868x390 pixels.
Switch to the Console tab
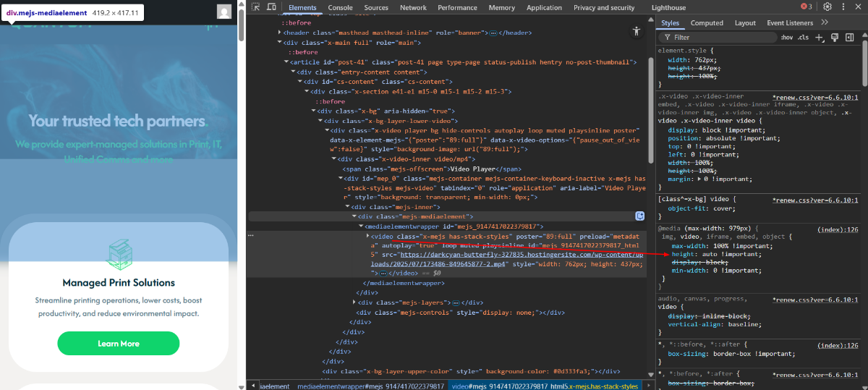(x=340, y=7)
